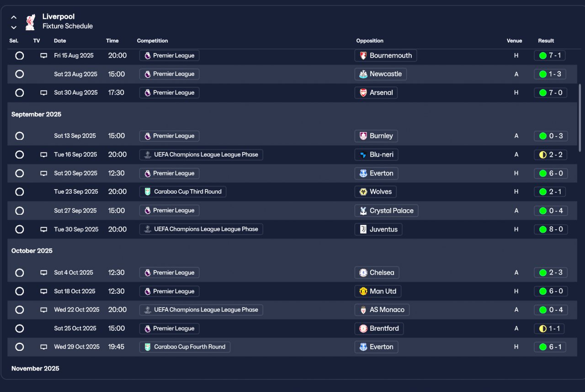Viewport: 585px width, 392px height.
Task: Click the kick-off time "17:30"
Action: point(116,93)
